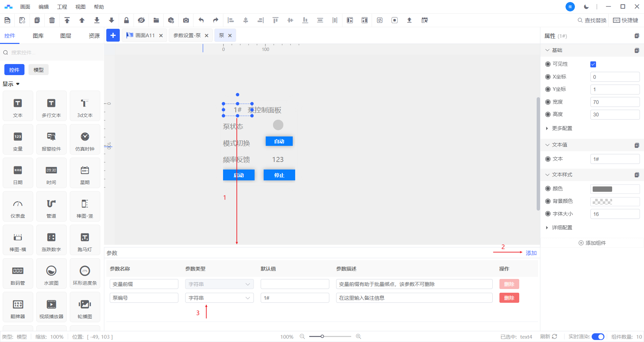Uncheck the 可见性 visibility checkbox

593,64
